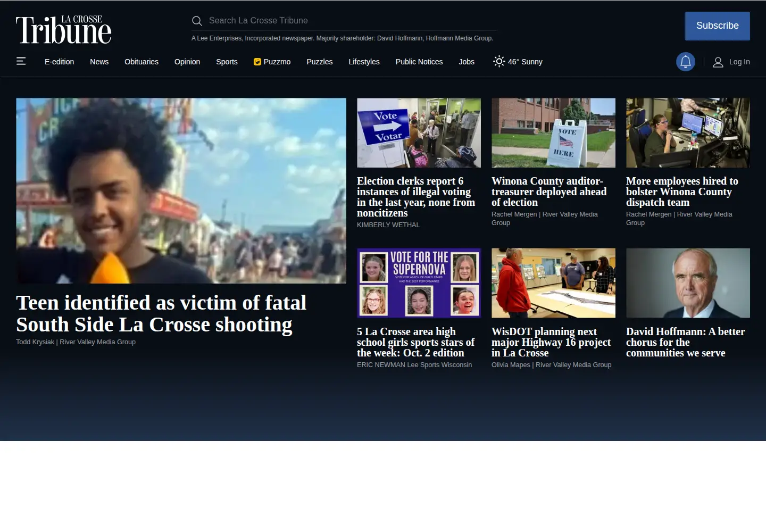Open the Vote Votar sign photo
Viewport: 766px width, 532px height.
click(x=419, y=132)
